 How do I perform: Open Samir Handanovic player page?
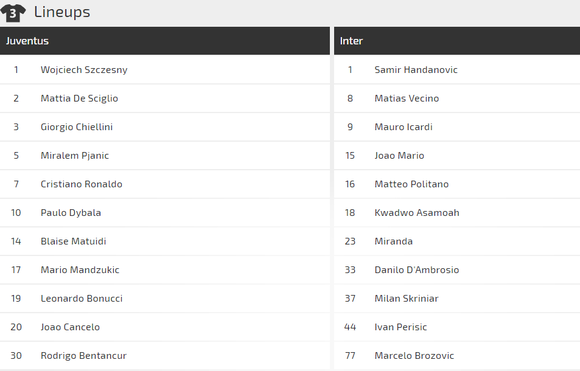click(416, 70)
